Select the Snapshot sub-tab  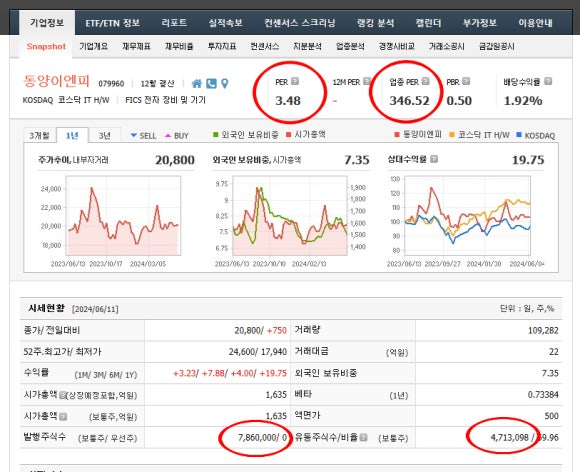click(46, 47)
